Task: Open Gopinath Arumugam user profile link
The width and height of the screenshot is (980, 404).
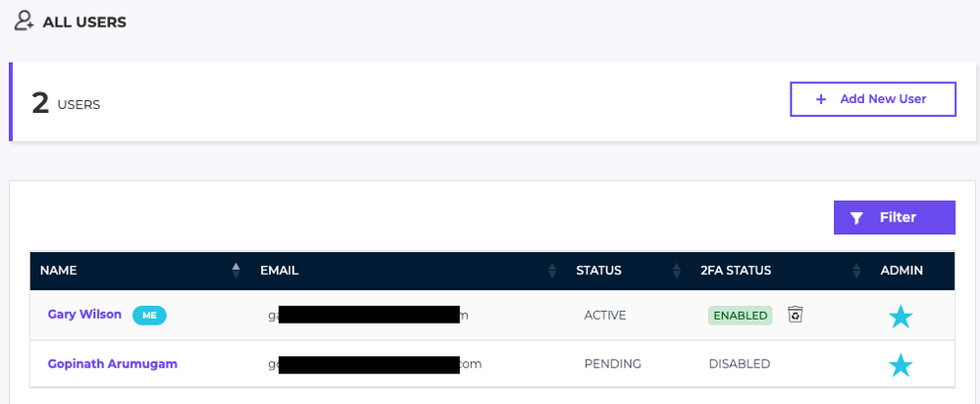Action: (112, 364)
